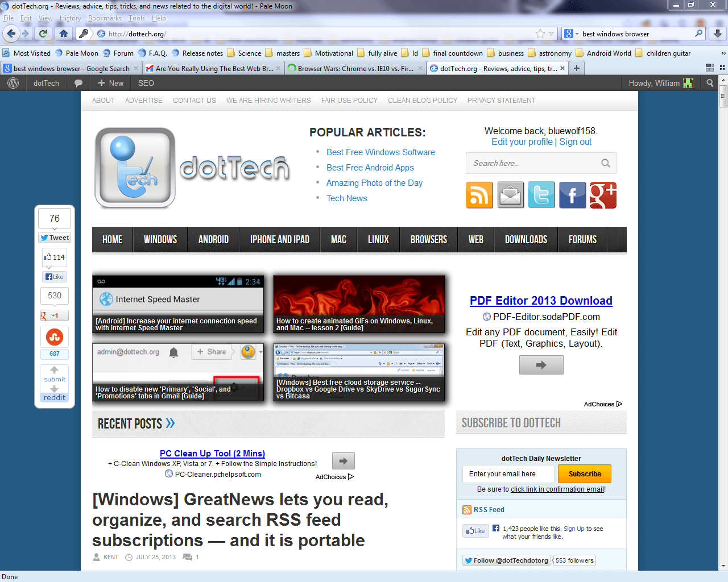Open the downloads arrow in toolbar
The image size is (728, 582).
(717, 34)
